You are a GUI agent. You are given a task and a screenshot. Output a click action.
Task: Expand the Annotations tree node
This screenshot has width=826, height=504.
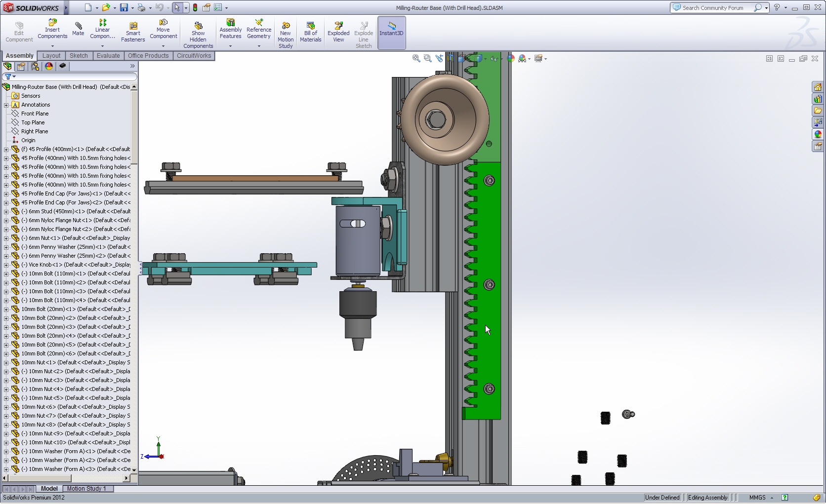click(x=6, y=105)
